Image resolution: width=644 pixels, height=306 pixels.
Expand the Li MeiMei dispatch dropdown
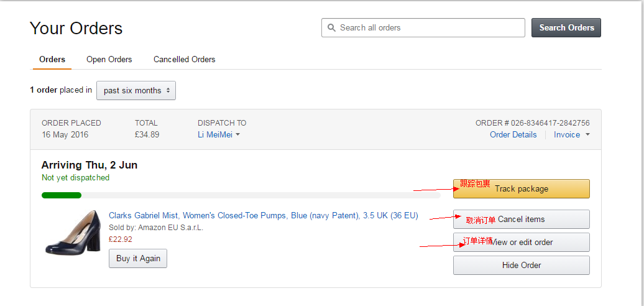tap(218, 135)
